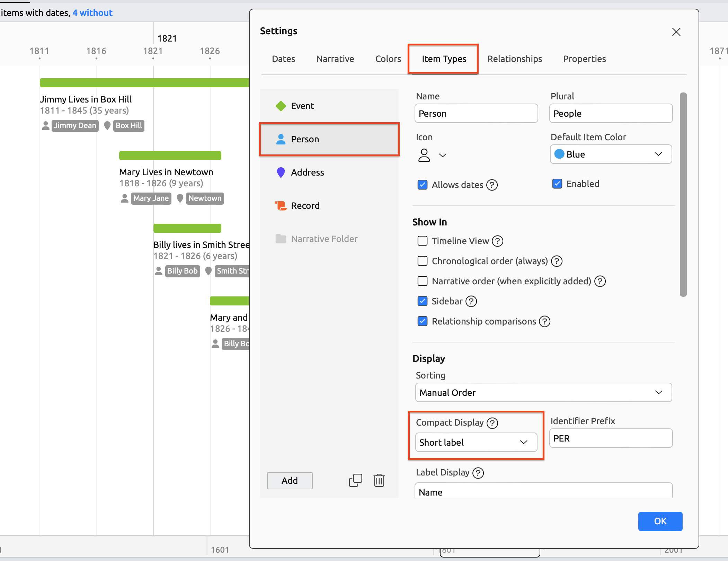Switch to the Relationships tab
The width and height of the screenshot is (728, 561).
pos(514,59)
